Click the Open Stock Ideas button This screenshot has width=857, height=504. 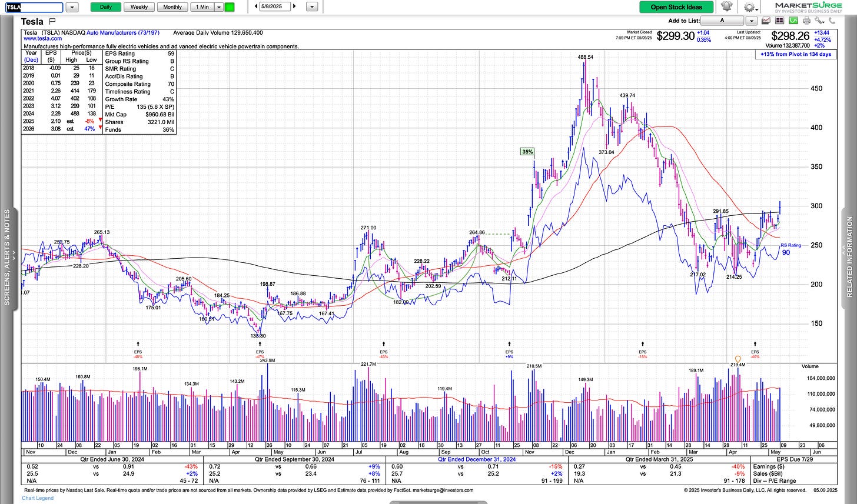(676, 7)
